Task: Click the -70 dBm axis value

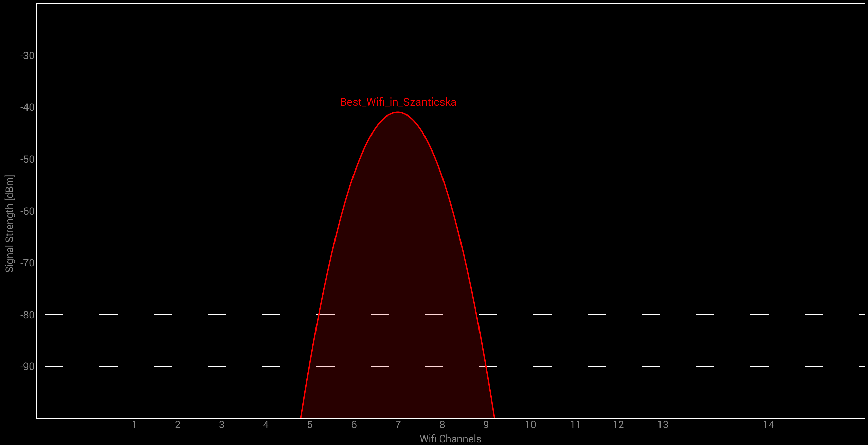Action: [x=27, y=263]
